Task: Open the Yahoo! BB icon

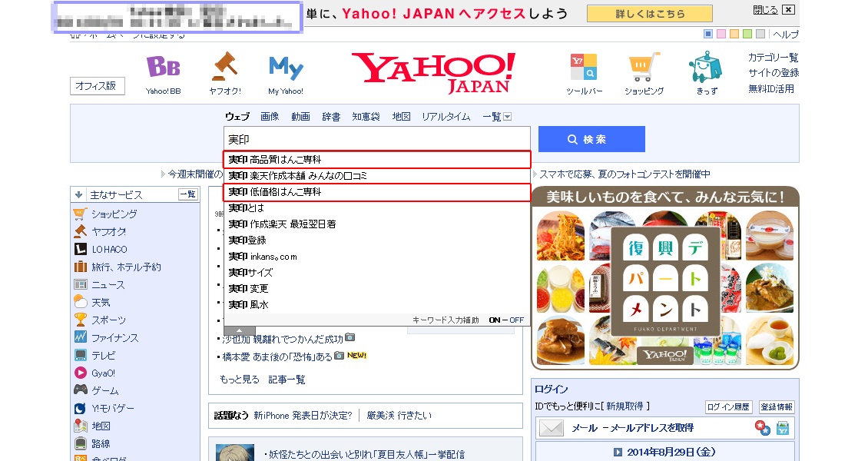Action: 164,67
